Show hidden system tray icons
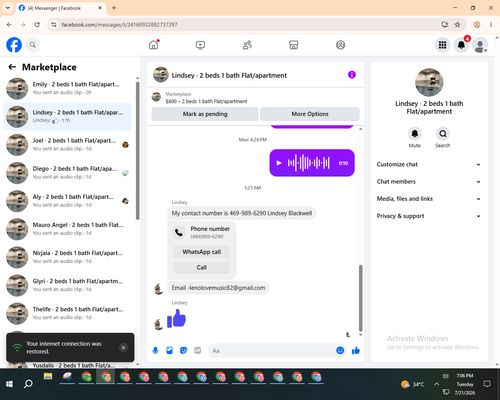This screenshot has width=500, height=400. click(436, 384)
